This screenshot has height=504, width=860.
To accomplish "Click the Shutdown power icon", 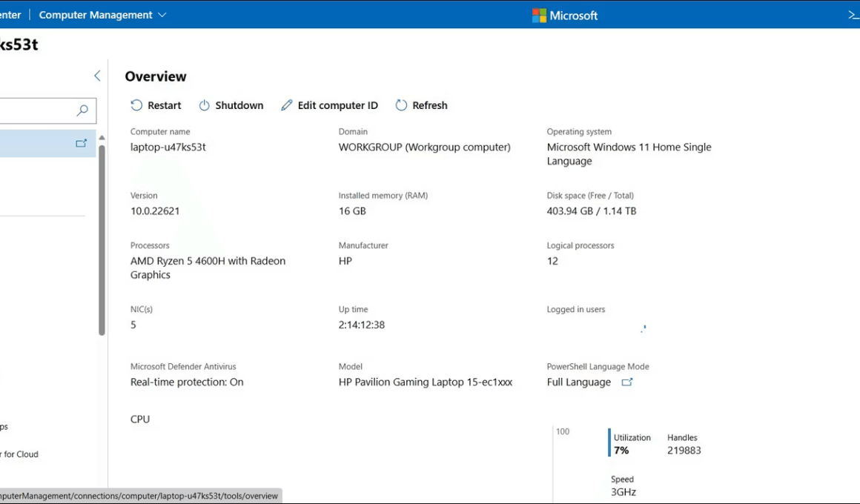I will coord(204,105).
